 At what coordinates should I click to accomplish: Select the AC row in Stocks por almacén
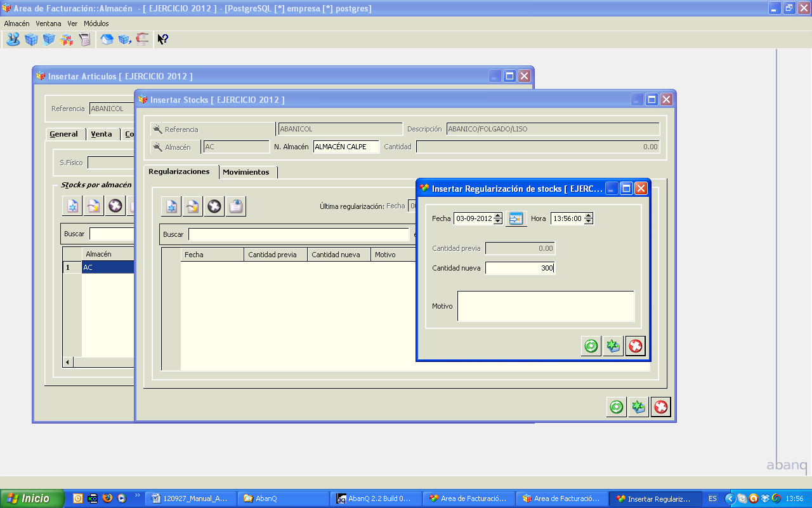click(108, 267)
